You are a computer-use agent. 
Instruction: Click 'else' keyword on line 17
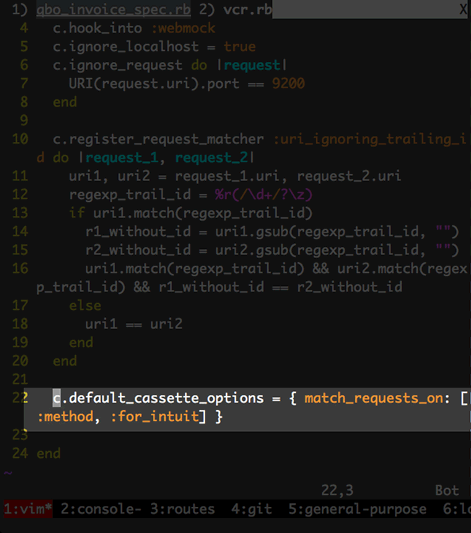pyautogui.click(x=85, y=306)
